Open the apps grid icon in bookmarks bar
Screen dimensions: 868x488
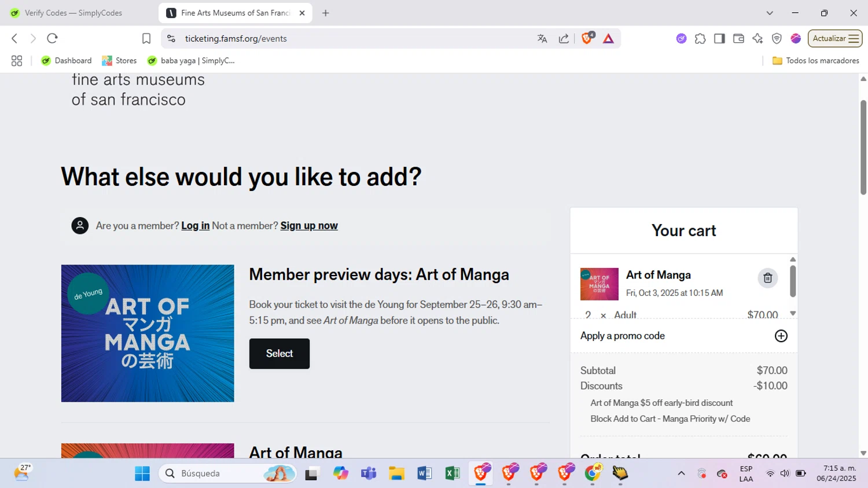(x=17, y=61)
